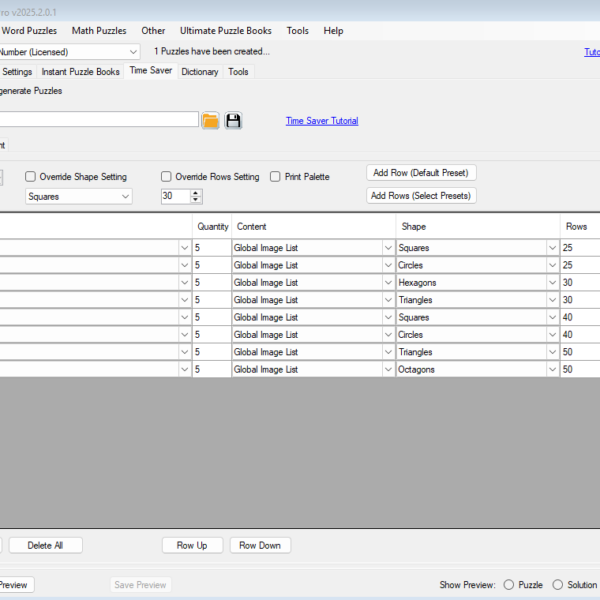
Task: Click the file path text field
Action: [x=100, y=120]
